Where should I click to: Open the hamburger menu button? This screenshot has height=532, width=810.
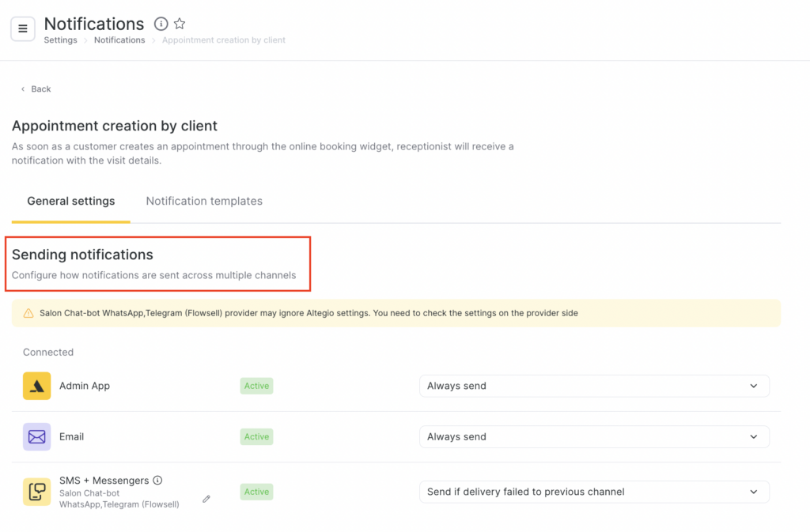pos(23,28)
